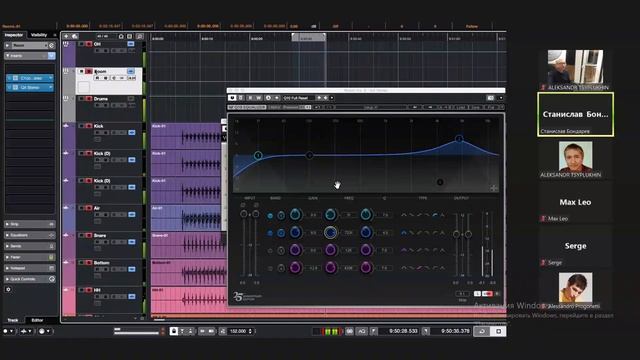Enable record on the Room track
Screen dimensions: 640x360
[89, 71]
